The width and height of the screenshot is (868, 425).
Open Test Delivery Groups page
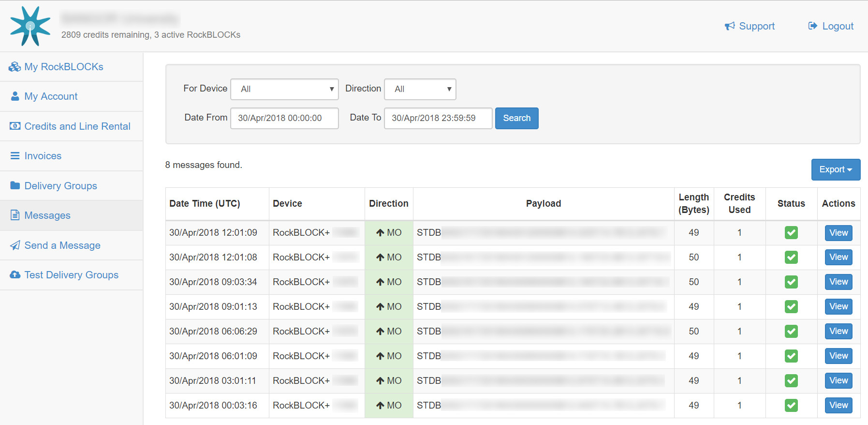tap(72, 275)
